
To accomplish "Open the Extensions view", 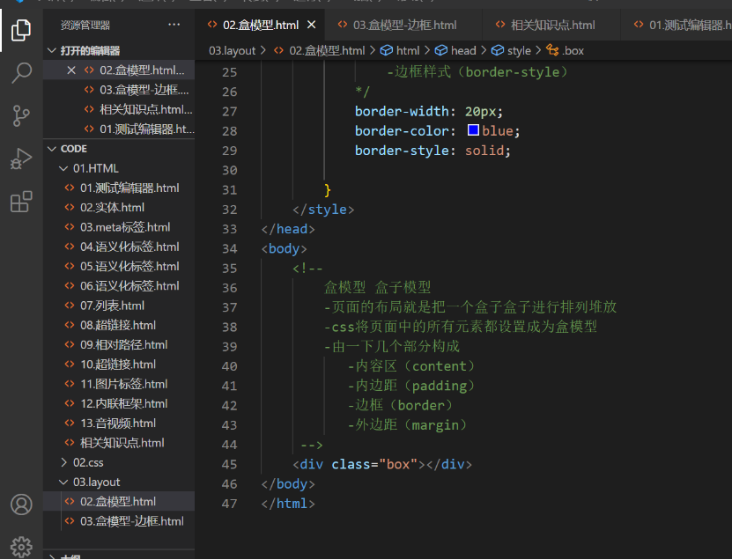I will tap(21, 202).
